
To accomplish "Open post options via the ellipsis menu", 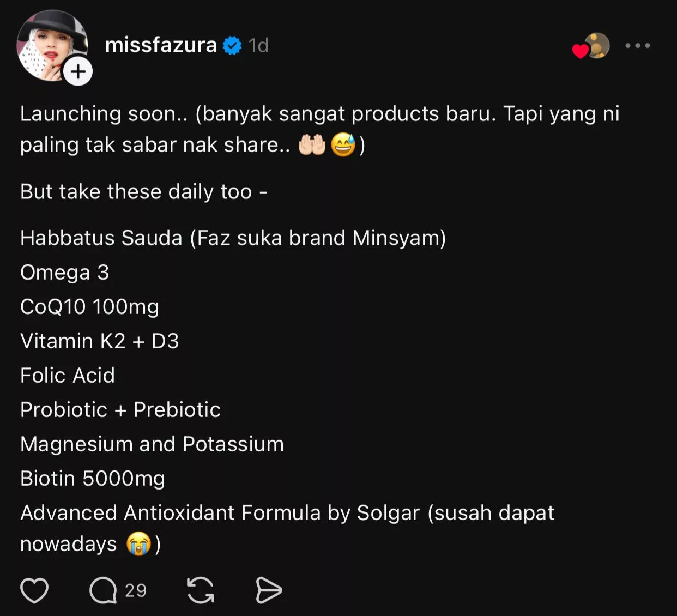I will coord(638,46).
